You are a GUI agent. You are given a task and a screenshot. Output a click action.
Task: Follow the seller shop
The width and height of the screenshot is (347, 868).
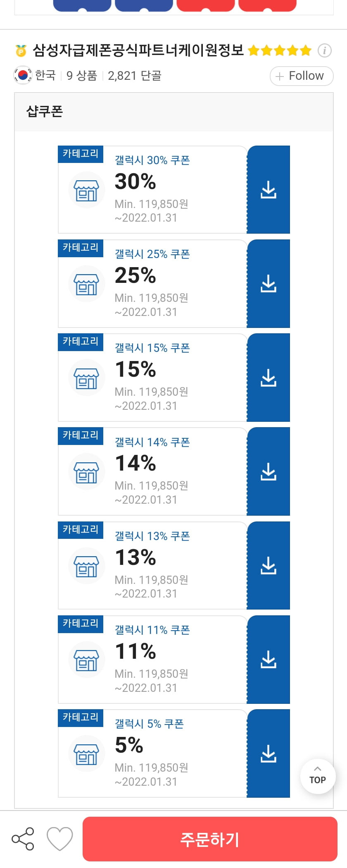point(302,76)
